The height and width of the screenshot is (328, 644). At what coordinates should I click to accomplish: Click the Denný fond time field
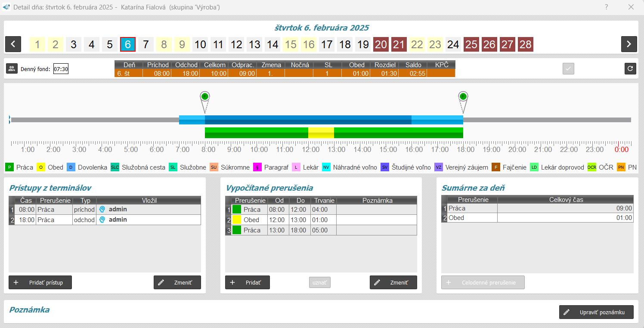(x=61, y=69)
